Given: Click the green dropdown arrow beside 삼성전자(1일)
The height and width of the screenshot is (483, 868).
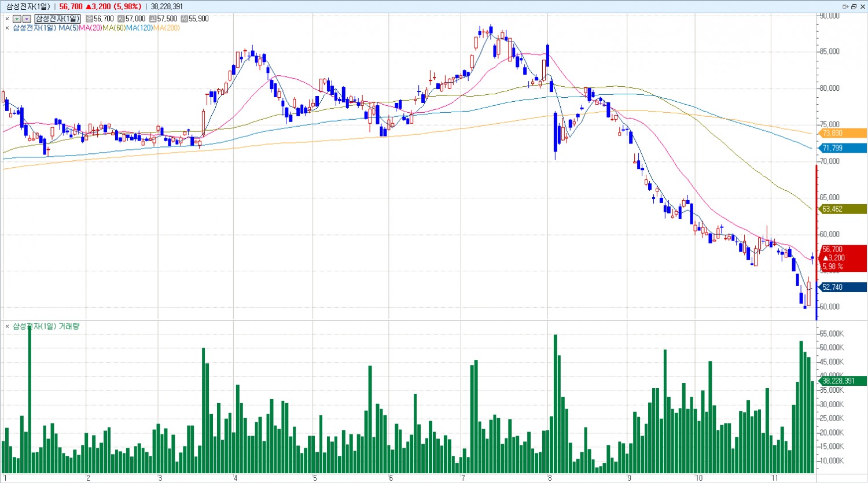Looking at the screenshot, I should (17, 19).
